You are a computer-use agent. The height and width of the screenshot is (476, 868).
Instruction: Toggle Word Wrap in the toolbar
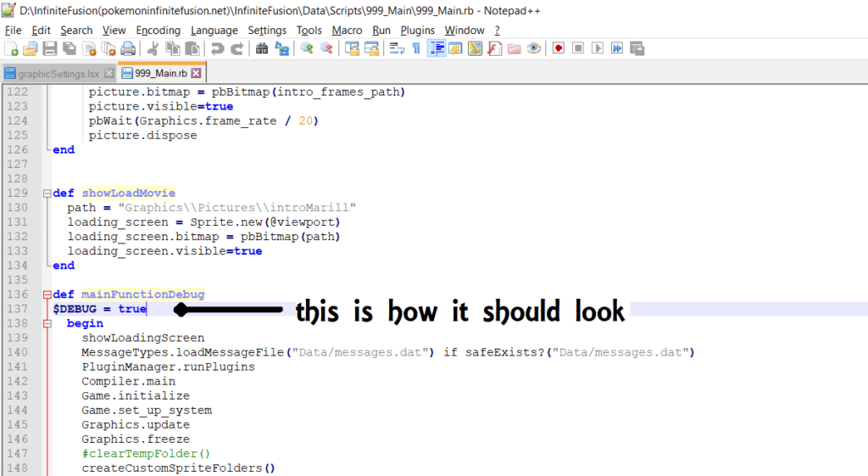(396, 49)
